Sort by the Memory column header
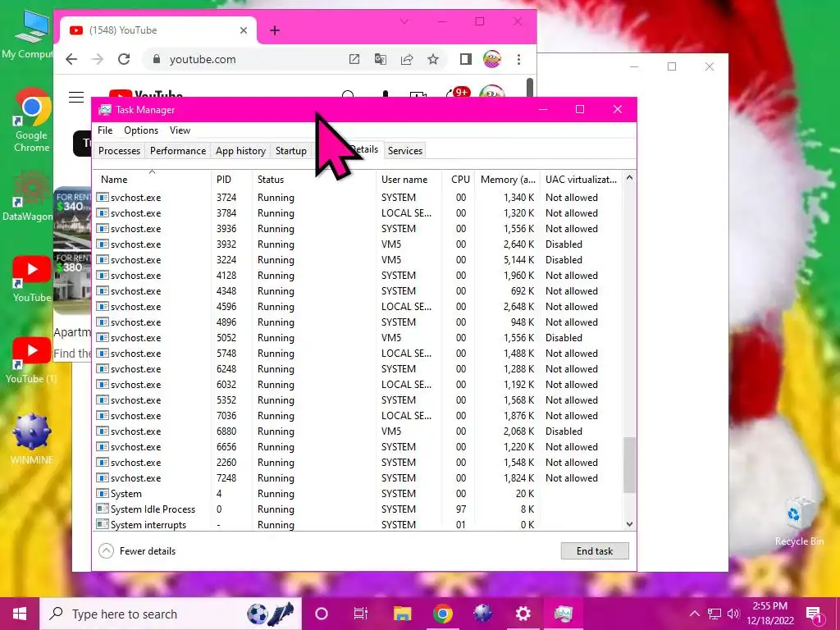 coord(507,180)
